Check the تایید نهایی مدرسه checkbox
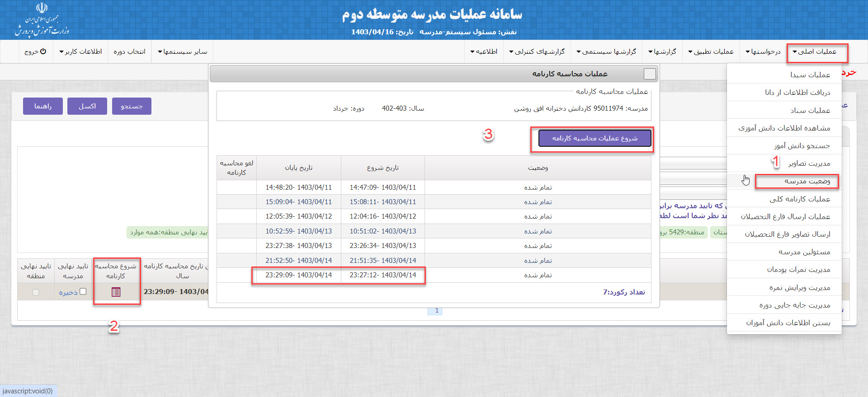Image resolution: width=868 pixels, height=397 pixels. 83,292
